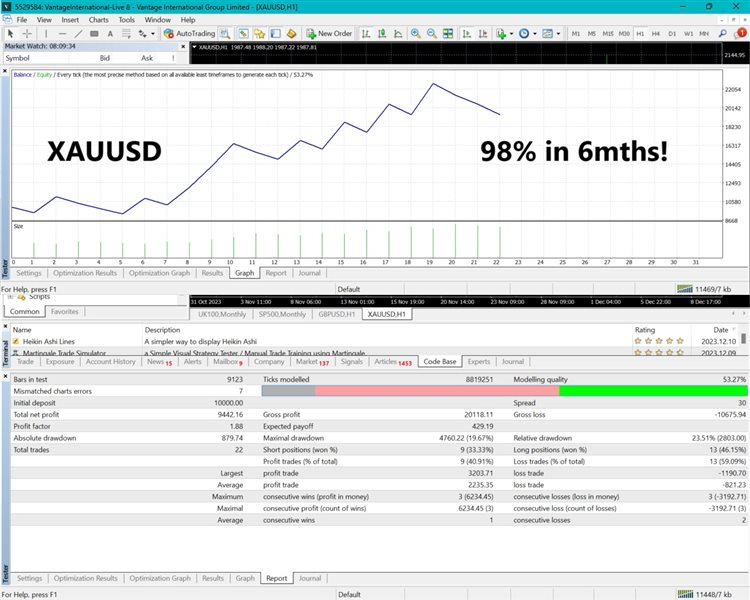750x600 pixels.
Task: Enable chart shift icon
Action: tap(483, 33)
